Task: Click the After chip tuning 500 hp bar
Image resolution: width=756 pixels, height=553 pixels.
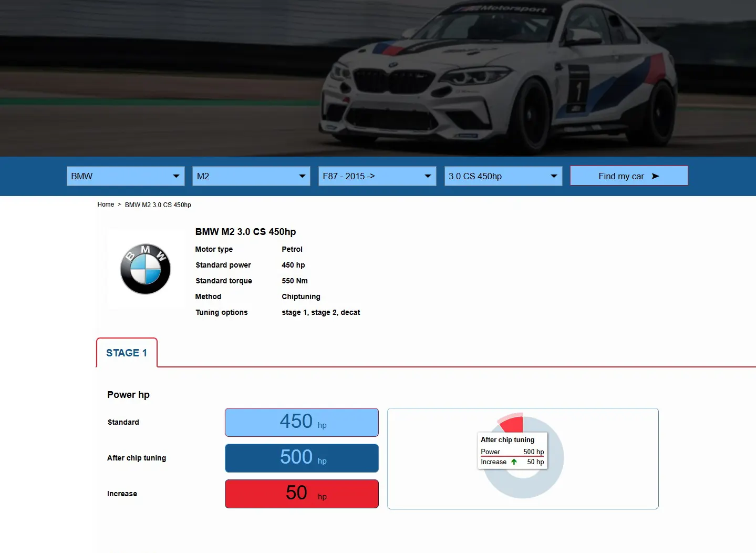Action: [301, 458]
